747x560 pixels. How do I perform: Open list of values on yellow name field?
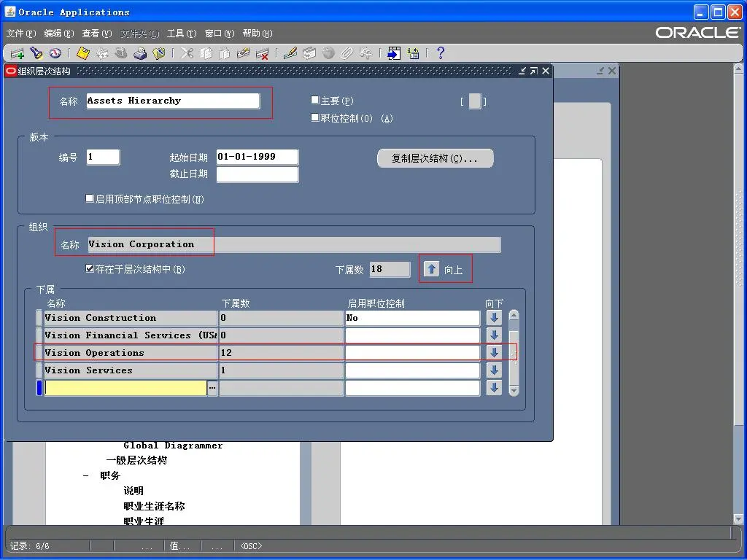click(212, 388)
